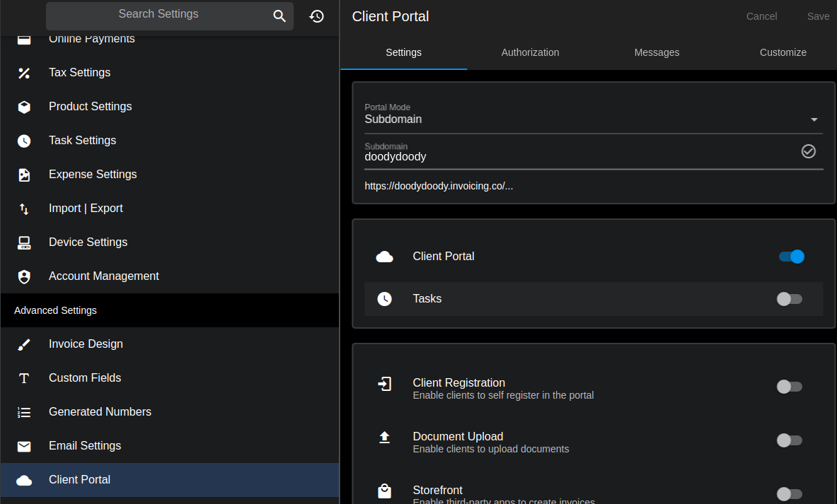Click the Email Settings envelope icon

tap(24, 446)
